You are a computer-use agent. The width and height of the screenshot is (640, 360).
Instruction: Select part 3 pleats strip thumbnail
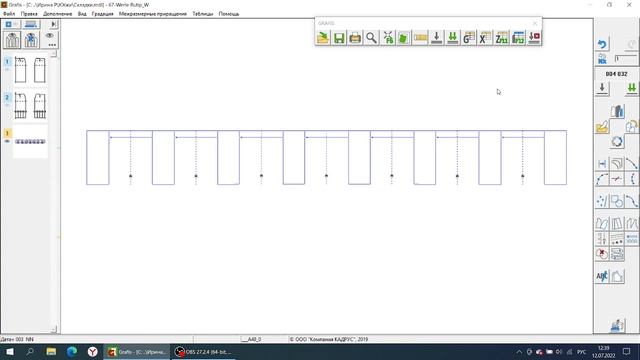pyautogui.click(x=30, y=142)
